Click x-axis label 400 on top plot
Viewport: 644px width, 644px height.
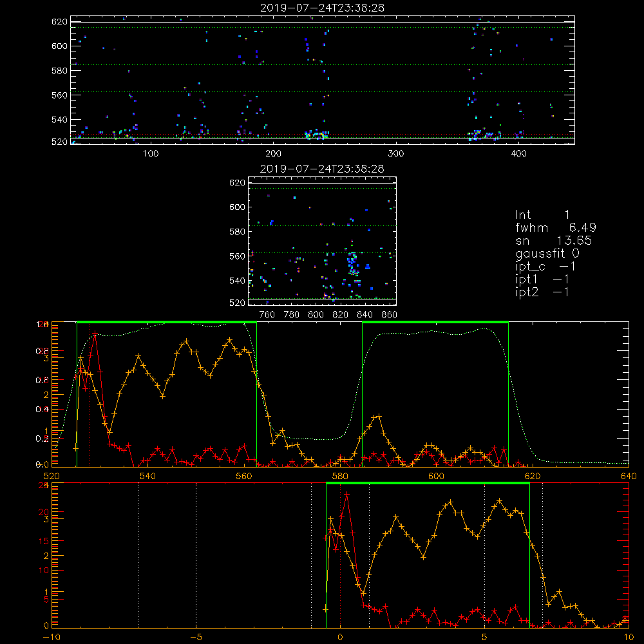(x=518, y=154)
